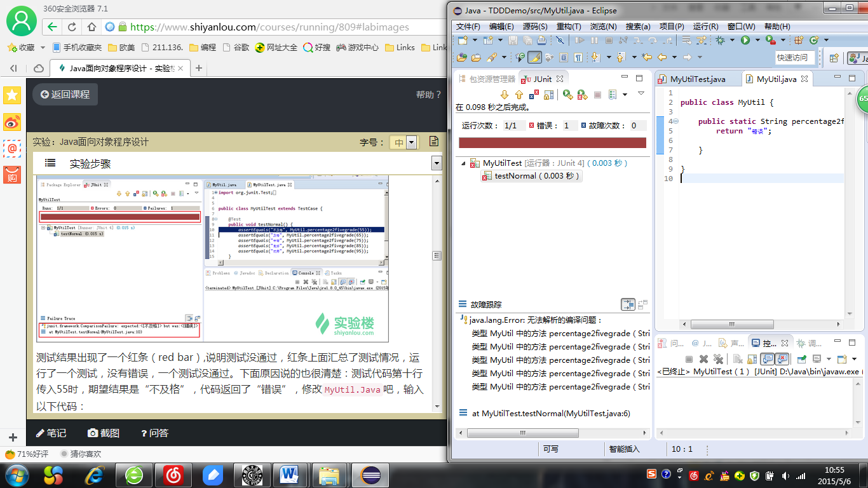Click 问答 Q&A button in browser
The width and height of the screenshot is (868, 488).
[154, 433]
